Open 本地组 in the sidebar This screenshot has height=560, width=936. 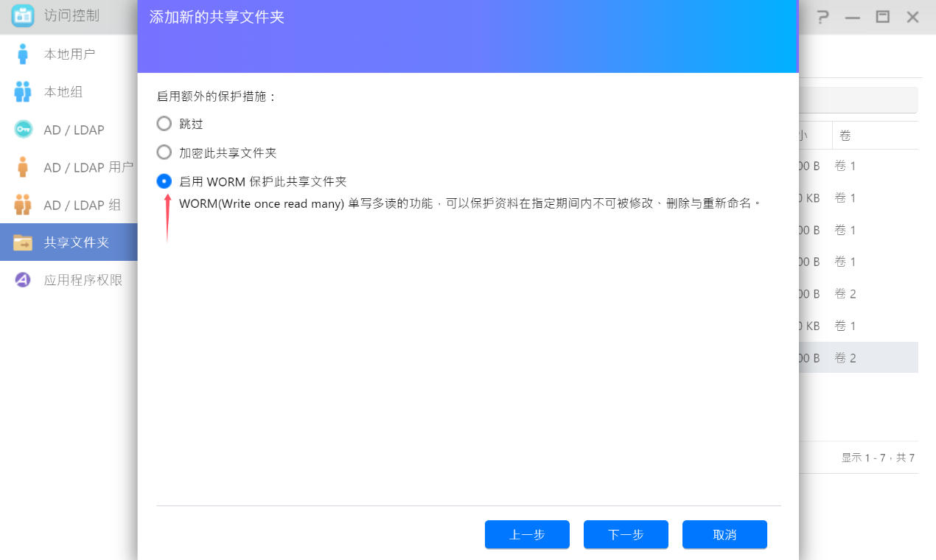(69, 92)
